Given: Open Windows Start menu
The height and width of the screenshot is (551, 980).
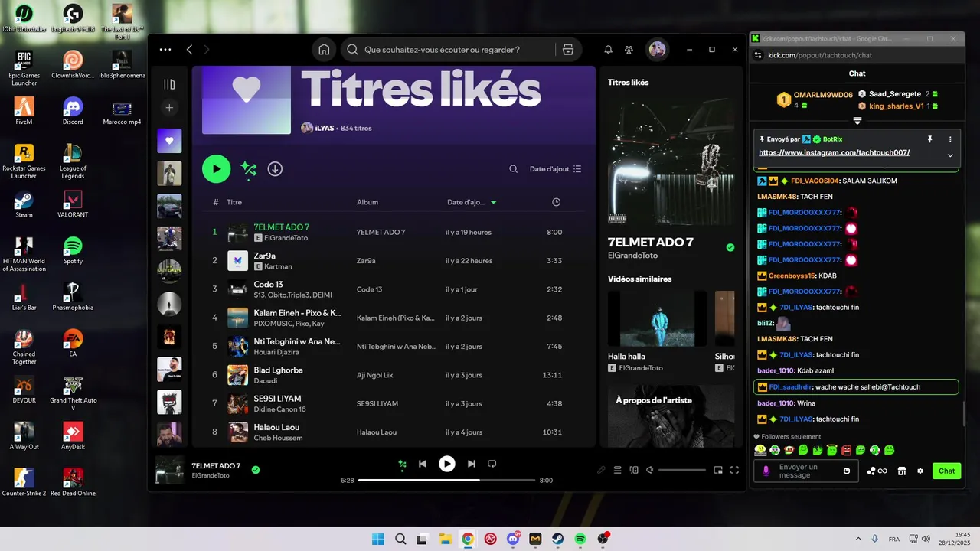Looking at the screenshot, I should coord(377,539).
